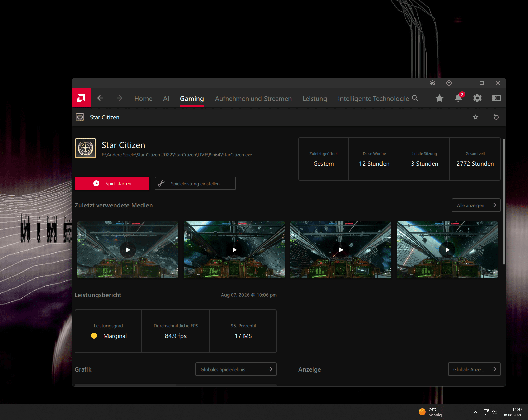
Task: Click the 'Zuletzt verwendete Medien' heading
Action: click(114, 205)
